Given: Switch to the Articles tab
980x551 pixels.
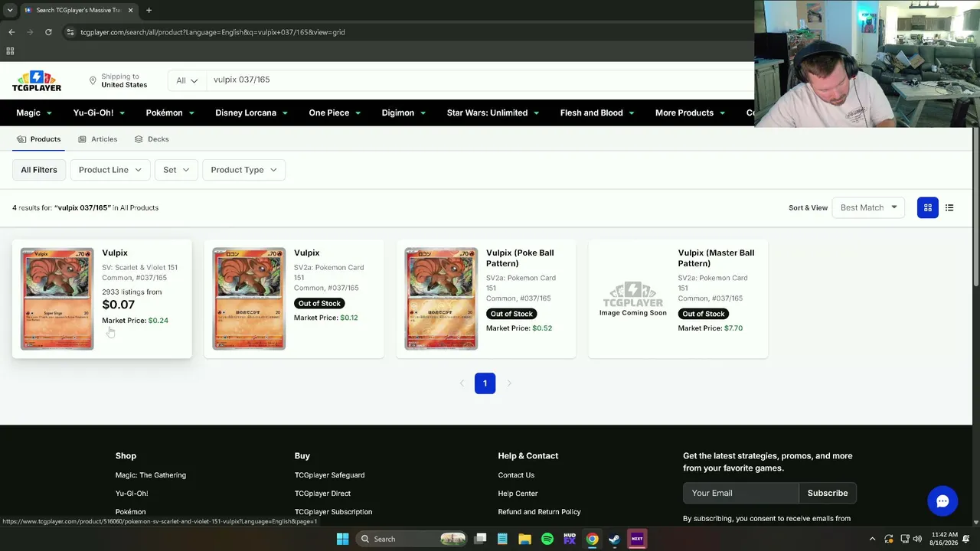Looking at the screenshot, I should pyautogui.click(x=97, y=139).
